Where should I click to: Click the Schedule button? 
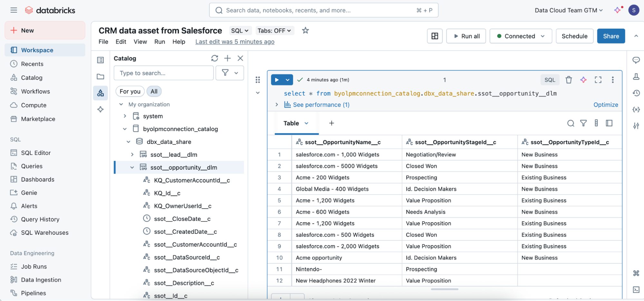574,36
